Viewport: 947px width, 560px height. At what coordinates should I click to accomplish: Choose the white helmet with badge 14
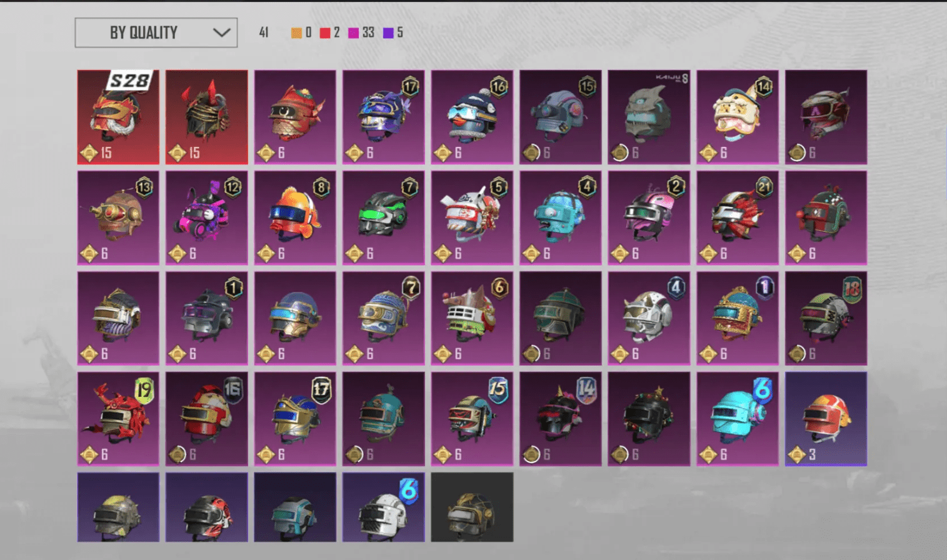pos(738,117)
